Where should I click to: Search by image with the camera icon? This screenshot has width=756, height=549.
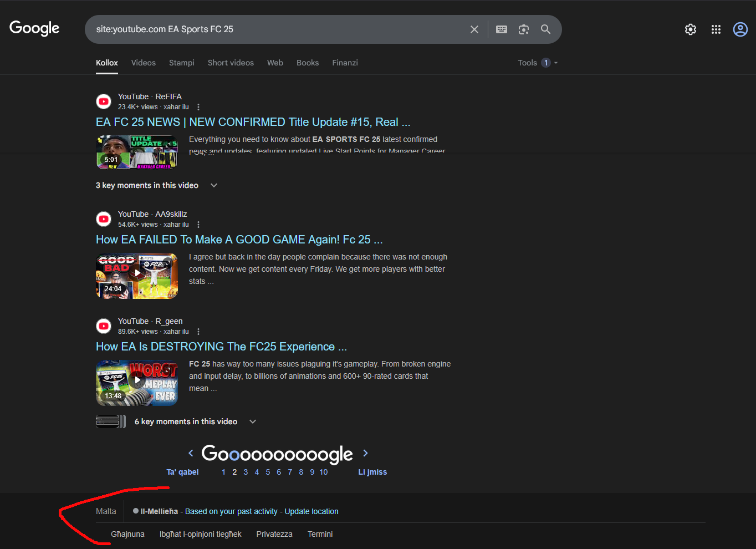pos(524,29)
